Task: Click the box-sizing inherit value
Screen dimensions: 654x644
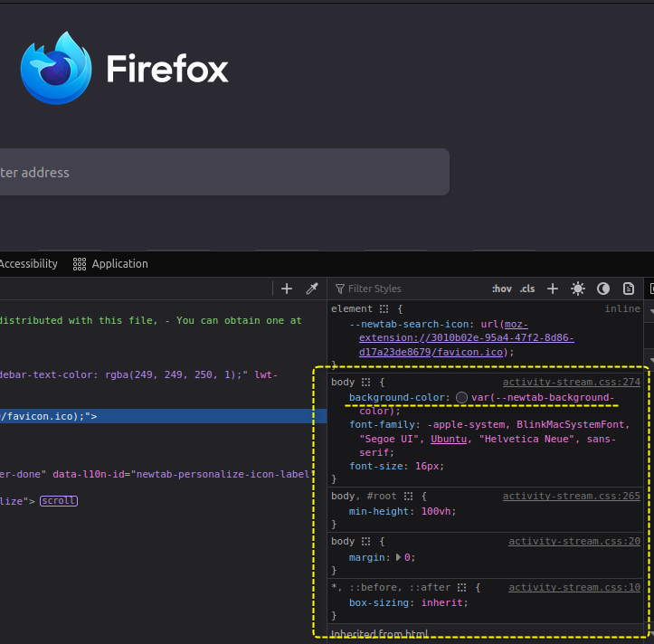Action: click(x=442, y=602)
